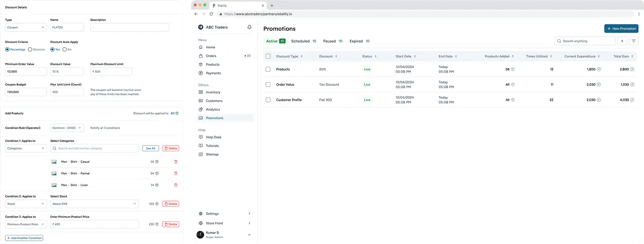The width and height of the screenshot is (644, 244).
Task: Check the Order Value row checkbox
Action: pyautogui.click(x=268, y=85)
